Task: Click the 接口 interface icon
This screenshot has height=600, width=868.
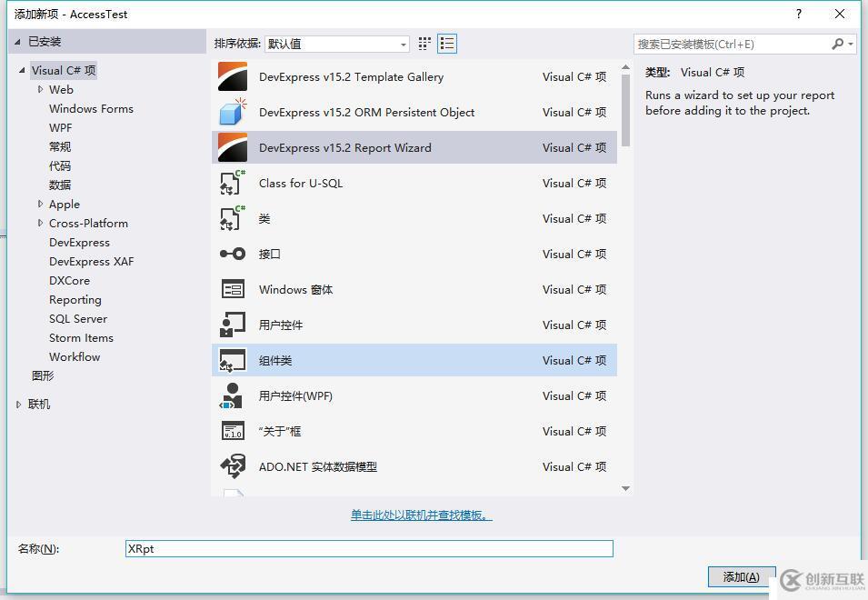Action: pos(233,254)
